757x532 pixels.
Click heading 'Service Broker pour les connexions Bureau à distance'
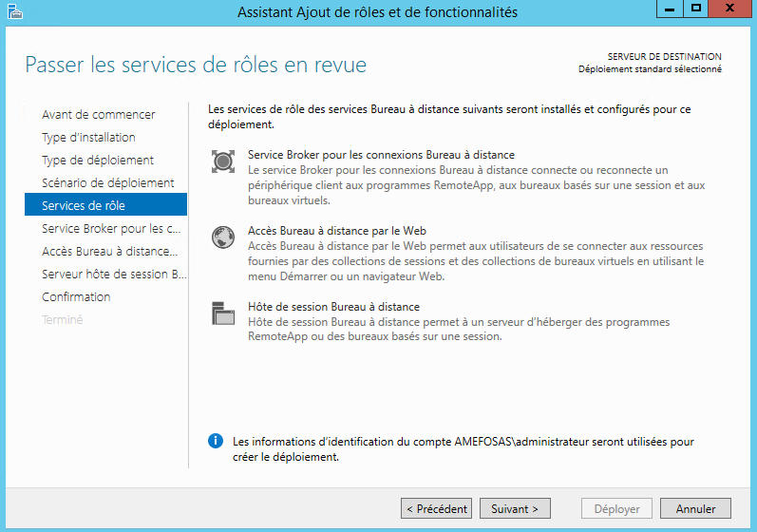382,155
